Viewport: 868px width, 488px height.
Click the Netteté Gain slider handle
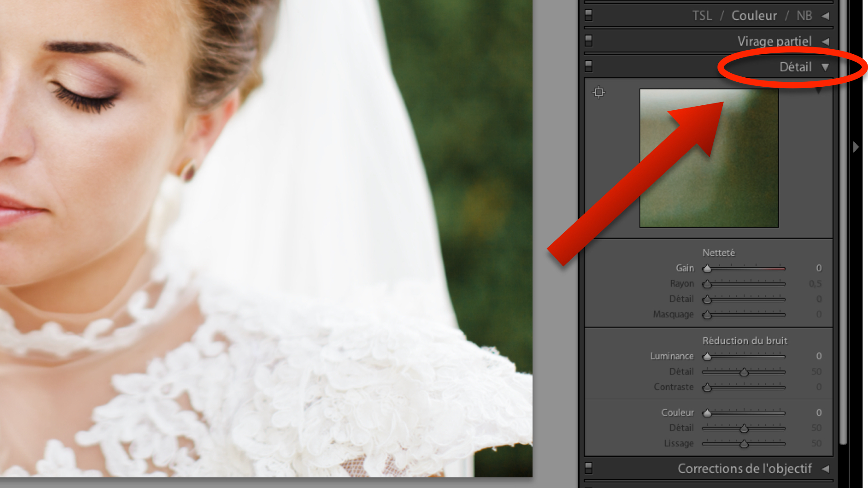tap(707, 269)
